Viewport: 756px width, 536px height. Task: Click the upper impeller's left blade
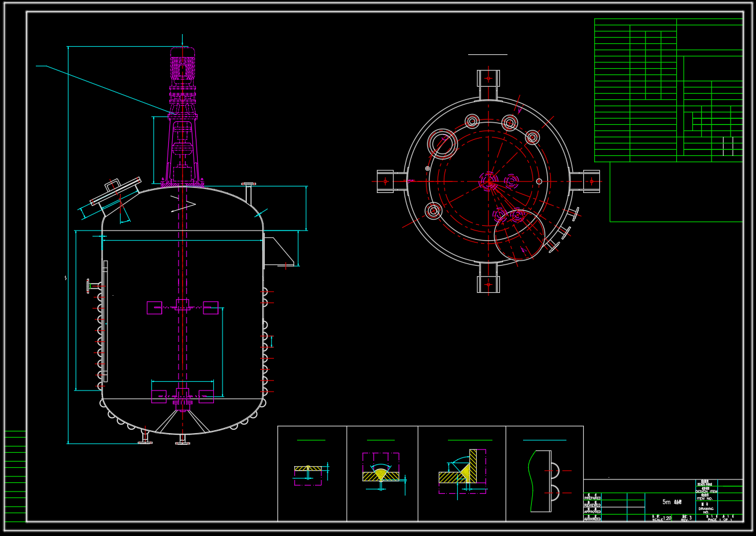[154, 308]
